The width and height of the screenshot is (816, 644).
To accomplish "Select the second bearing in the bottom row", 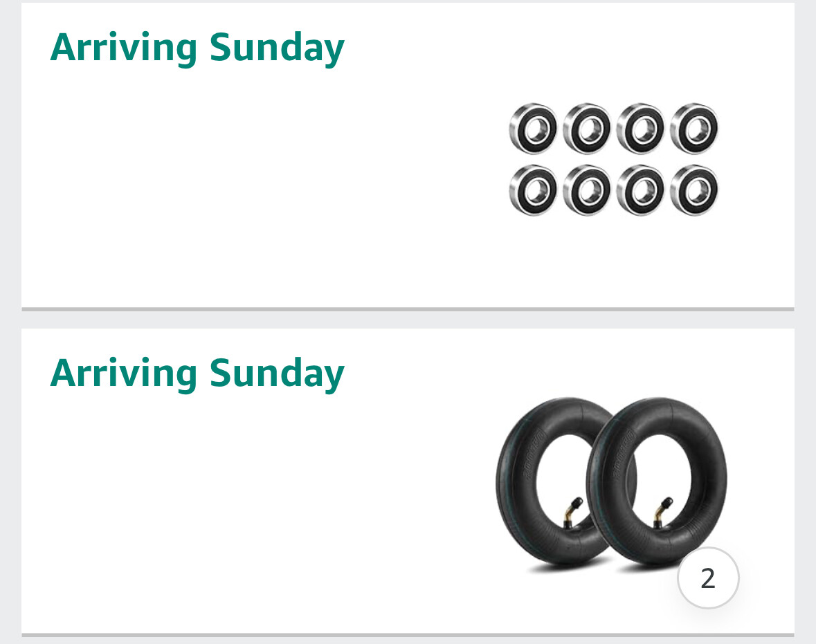I will click(x=587, y=190).
